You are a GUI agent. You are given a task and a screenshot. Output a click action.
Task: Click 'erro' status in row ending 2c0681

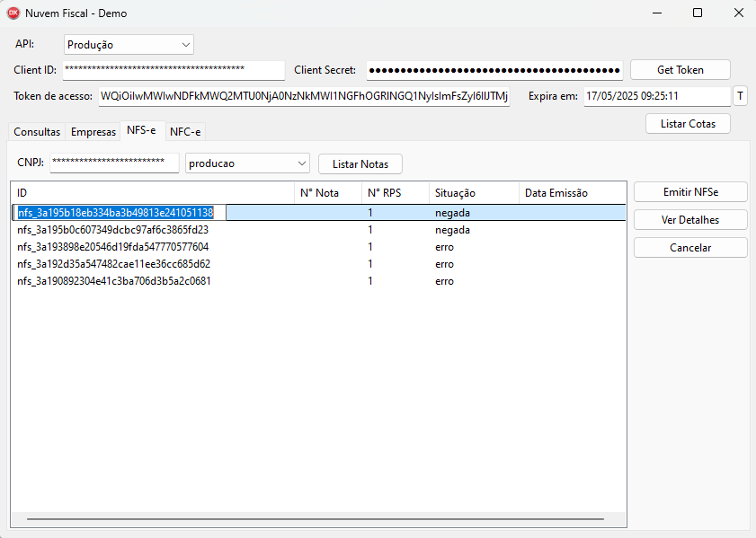[444, 281]
